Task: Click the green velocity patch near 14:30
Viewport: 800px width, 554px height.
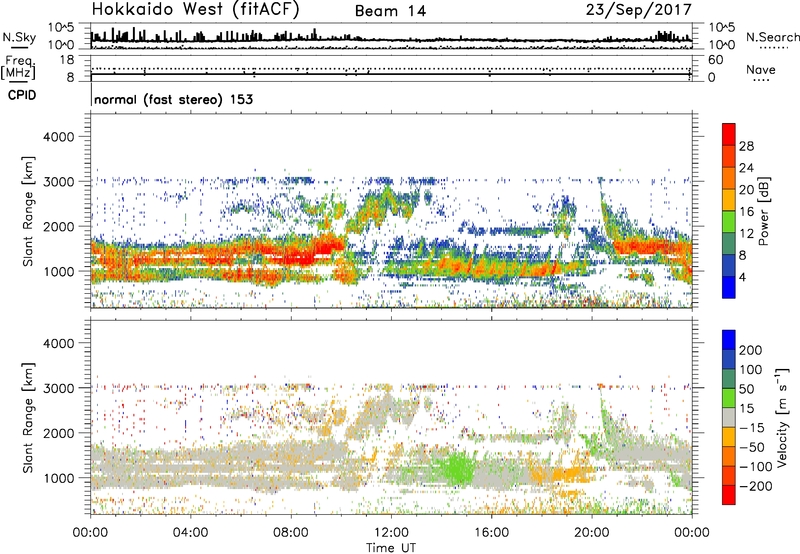Action: pos(456,468)
